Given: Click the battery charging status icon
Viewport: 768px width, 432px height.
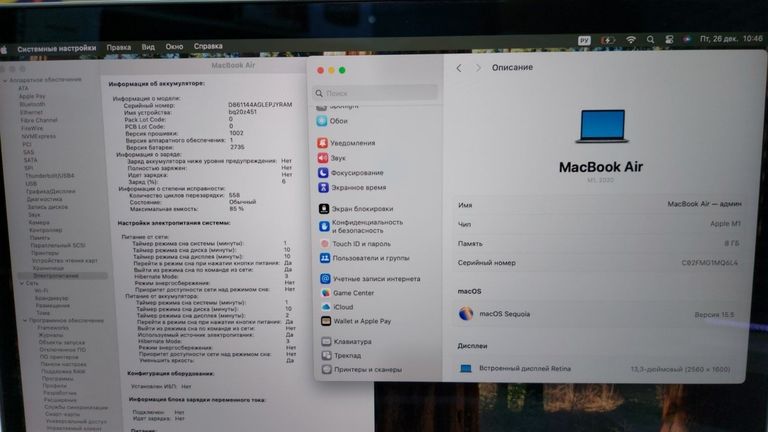Looking at the screenshot, I should click(x=608, y=40).
